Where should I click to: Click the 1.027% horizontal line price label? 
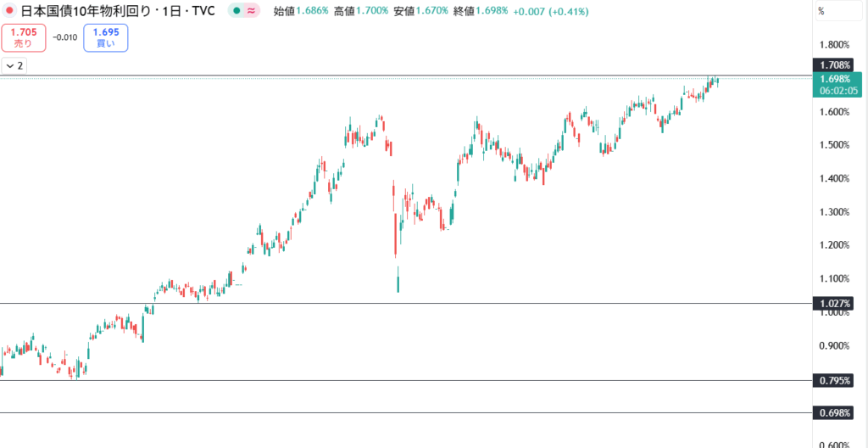click(x=835, y=304)
